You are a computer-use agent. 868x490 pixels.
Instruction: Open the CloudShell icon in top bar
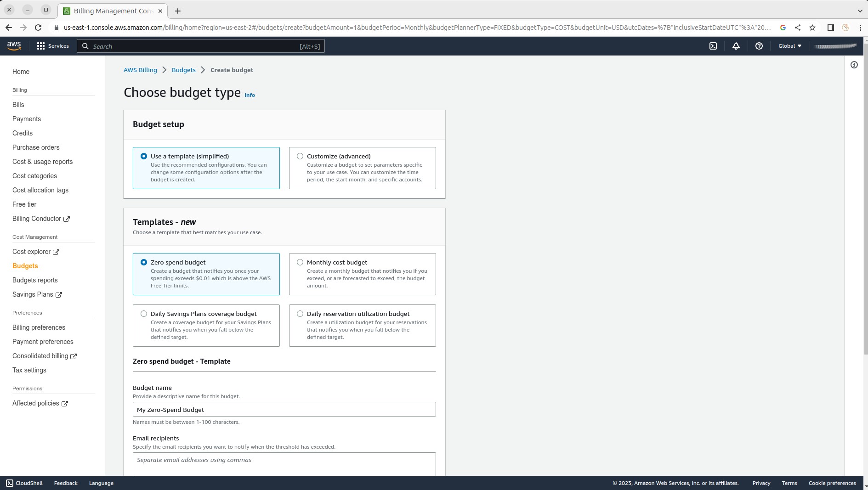pyautogui.click(x=713, y=46)
